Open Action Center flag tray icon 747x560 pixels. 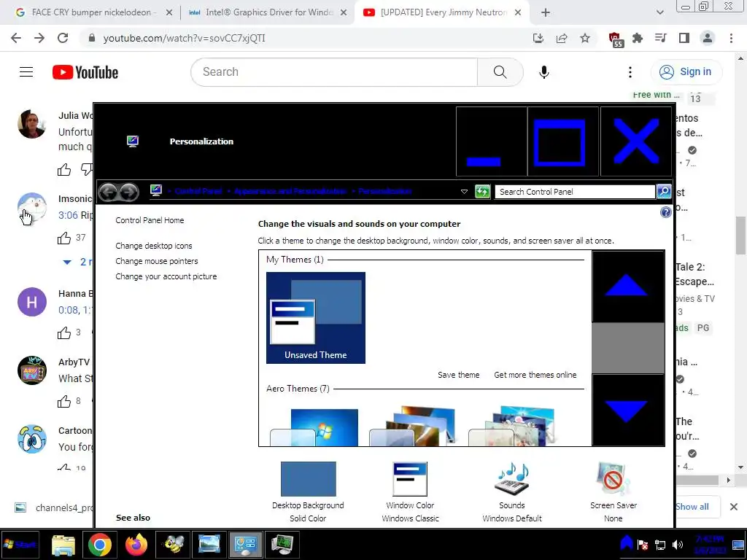[642, 545]
